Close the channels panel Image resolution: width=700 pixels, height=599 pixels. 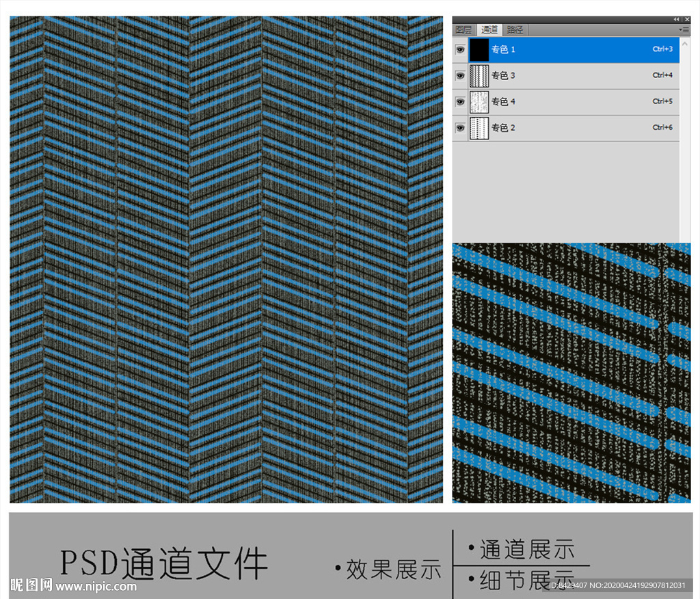point(687,19)
